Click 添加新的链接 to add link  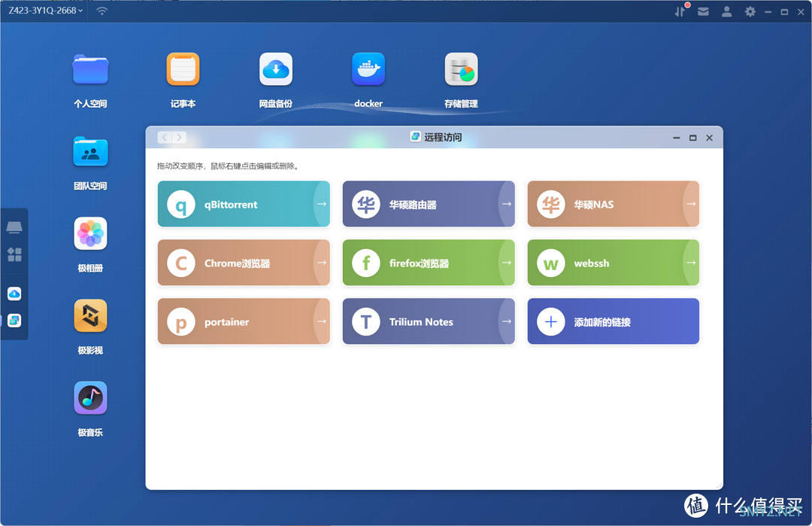click(614, 321)
